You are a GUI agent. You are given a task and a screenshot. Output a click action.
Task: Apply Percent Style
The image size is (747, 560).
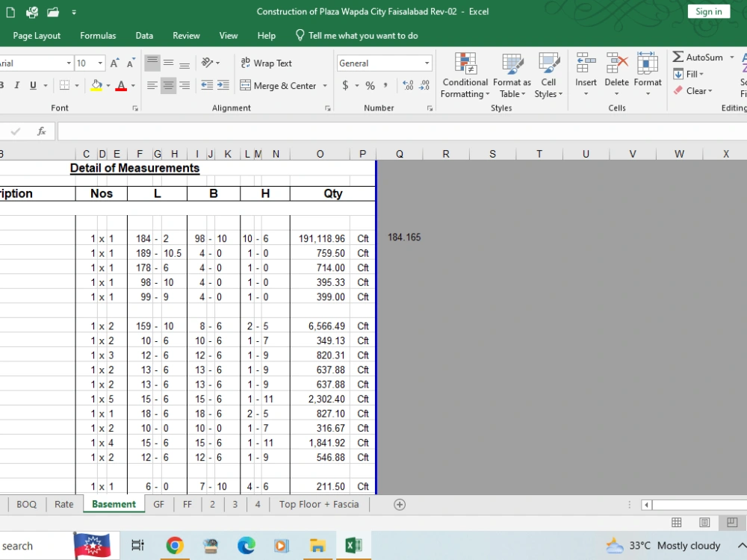[371, 85]
